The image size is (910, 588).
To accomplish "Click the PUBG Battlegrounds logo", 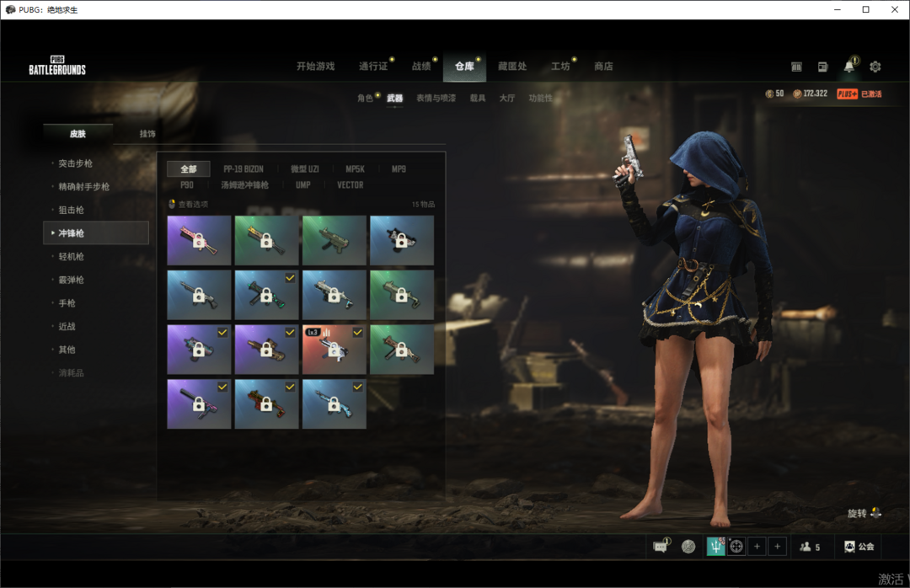I will (x=57, y=66).
